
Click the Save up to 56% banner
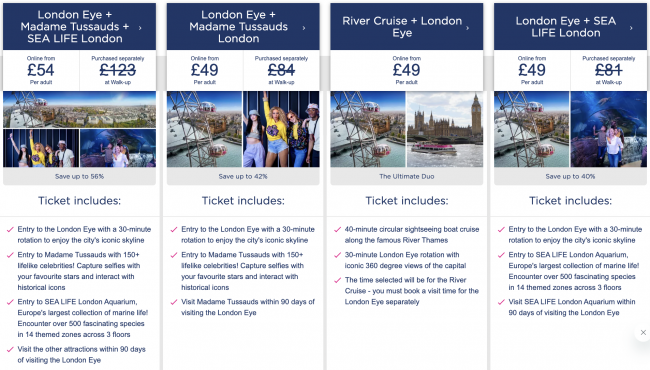pos(79,177)
